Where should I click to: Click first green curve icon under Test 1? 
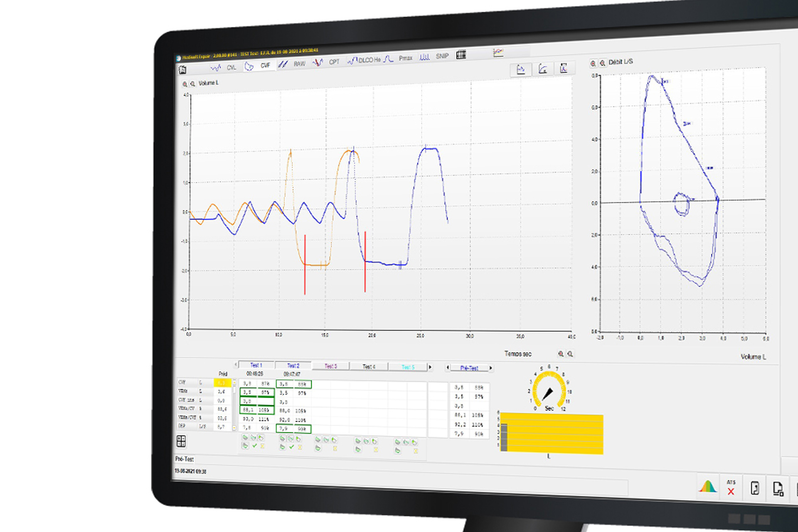coord(245,437)
